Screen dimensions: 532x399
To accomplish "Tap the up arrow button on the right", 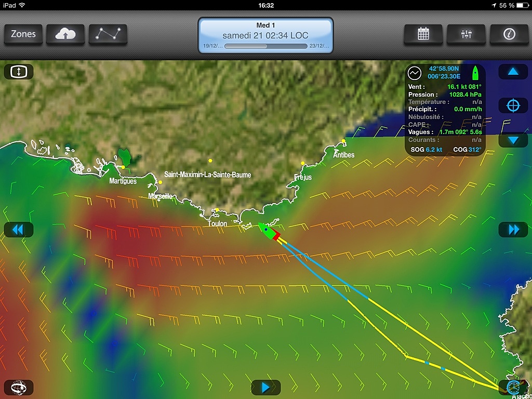I will point(513,72).
